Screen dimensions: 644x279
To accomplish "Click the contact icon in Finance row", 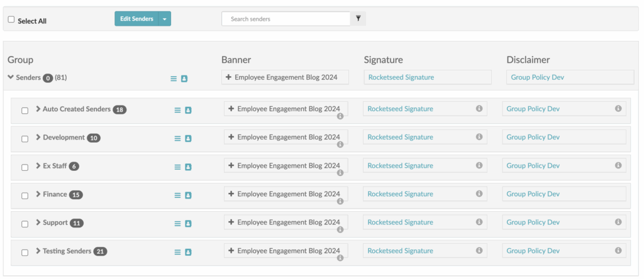I will [187, 195].
